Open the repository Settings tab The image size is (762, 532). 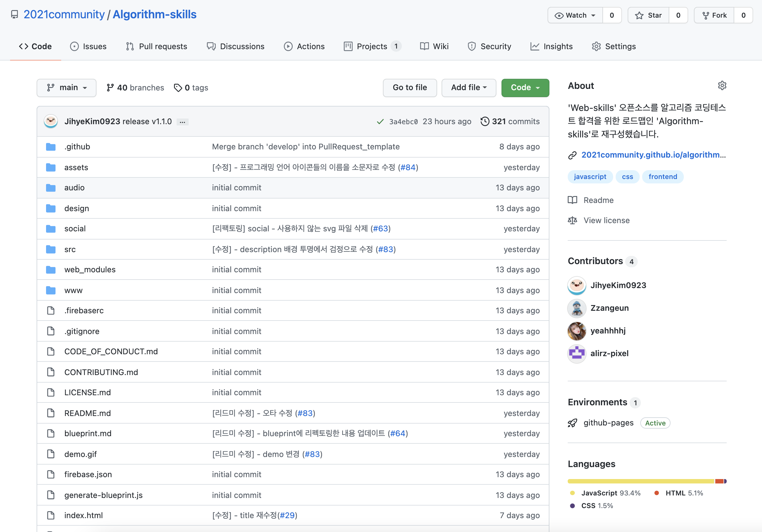(614, 46)
